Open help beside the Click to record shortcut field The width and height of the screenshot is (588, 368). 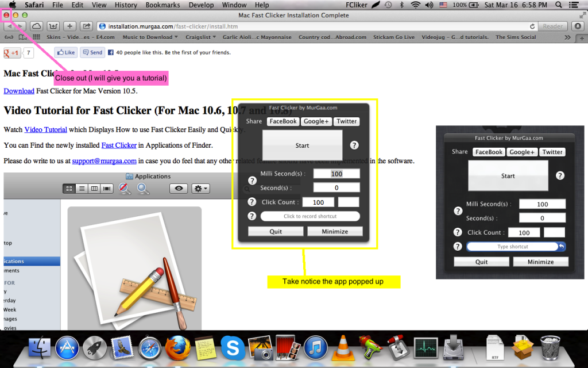(x=252, y=216)
